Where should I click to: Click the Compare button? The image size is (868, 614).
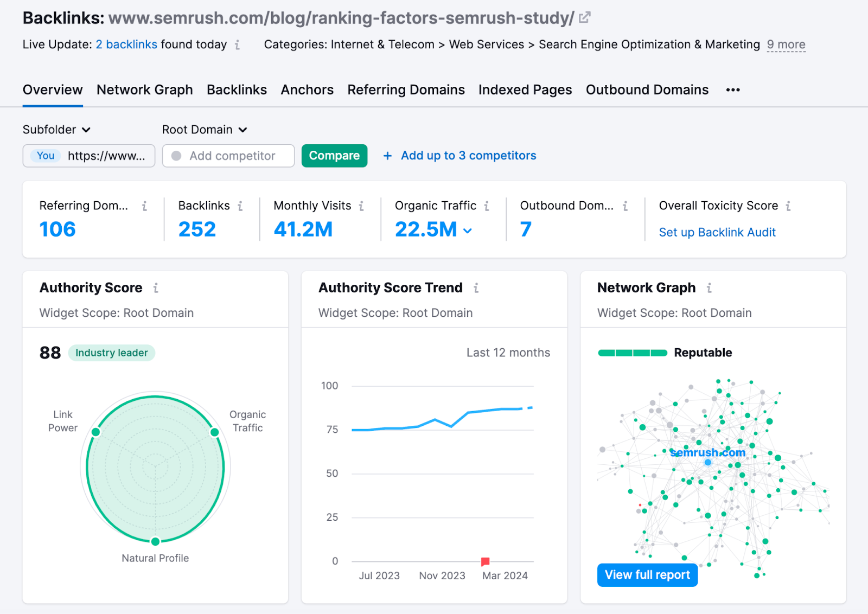click(334, 156)
